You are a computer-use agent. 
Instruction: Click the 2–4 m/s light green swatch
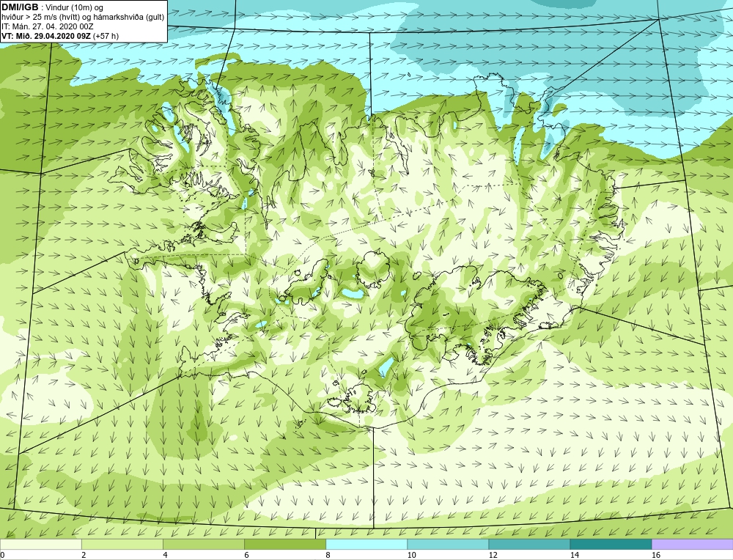pyautogui.click(x=122, y=544)
